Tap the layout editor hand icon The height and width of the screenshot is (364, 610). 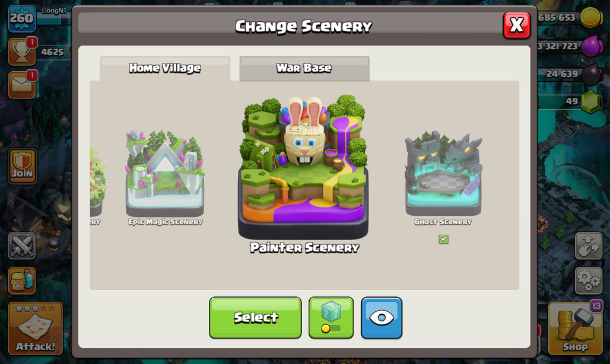[x=589, y=245]
